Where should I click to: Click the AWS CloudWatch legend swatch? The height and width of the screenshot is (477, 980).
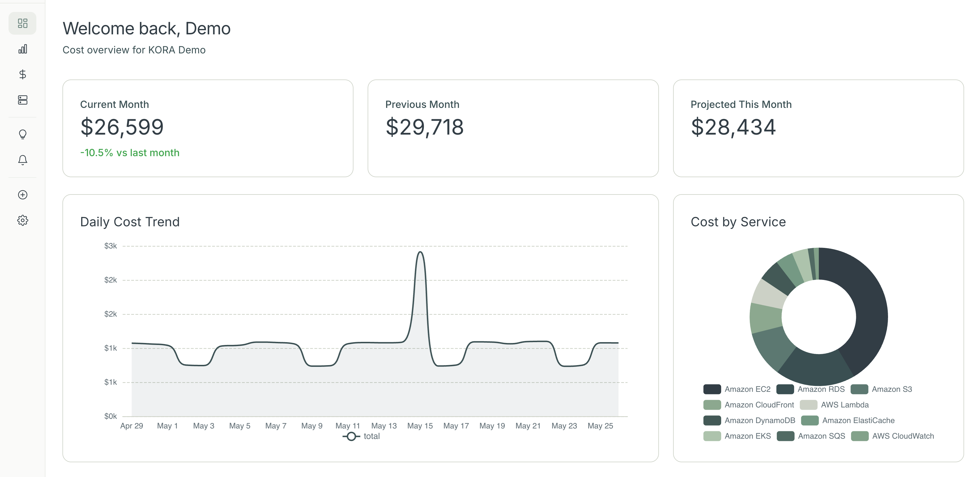tap(859, 436)
